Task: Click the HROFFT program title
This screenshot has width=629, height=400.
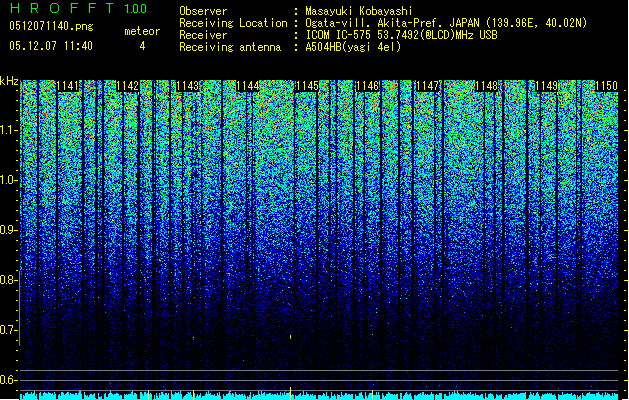Action: pyautogui.click(x=62, y=8)
